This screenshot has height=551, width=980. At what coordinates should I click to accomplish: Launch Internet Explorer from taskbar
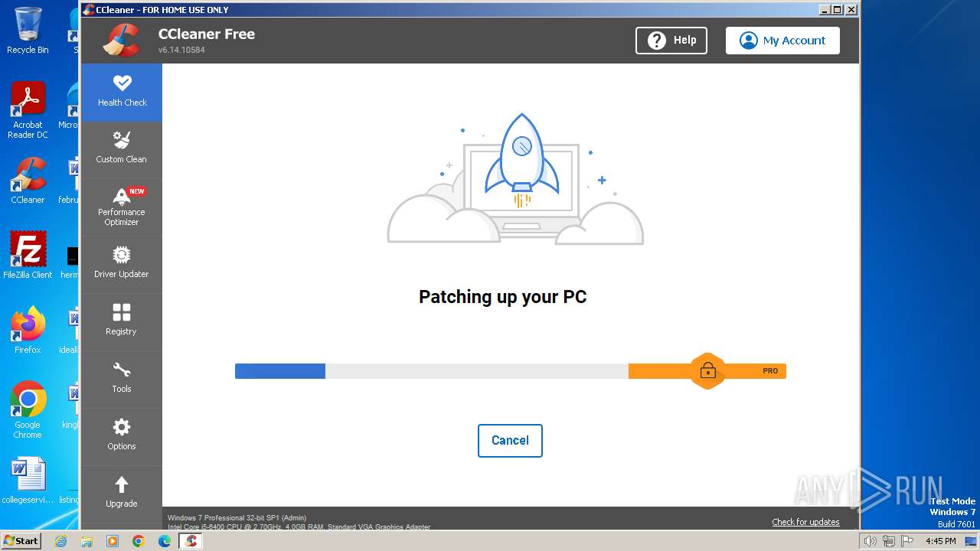(60, 541)
